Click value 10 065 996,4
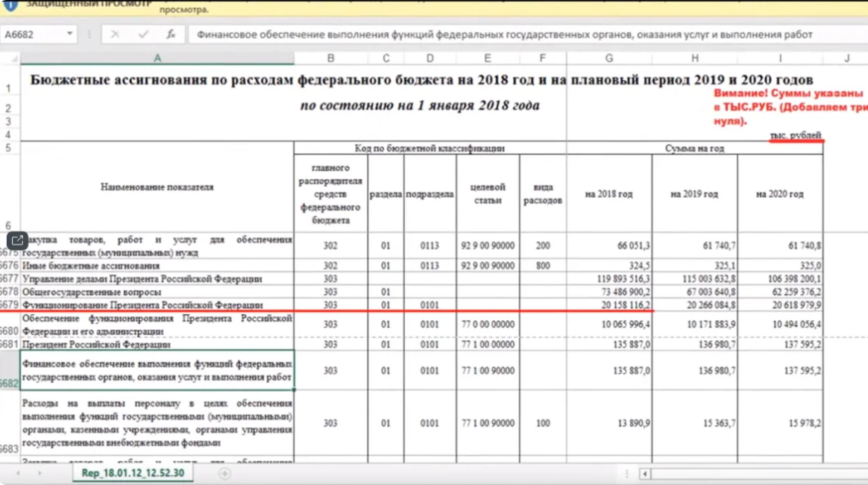The height and width of the screenshot is (485, 868). (x=626, y=324)
